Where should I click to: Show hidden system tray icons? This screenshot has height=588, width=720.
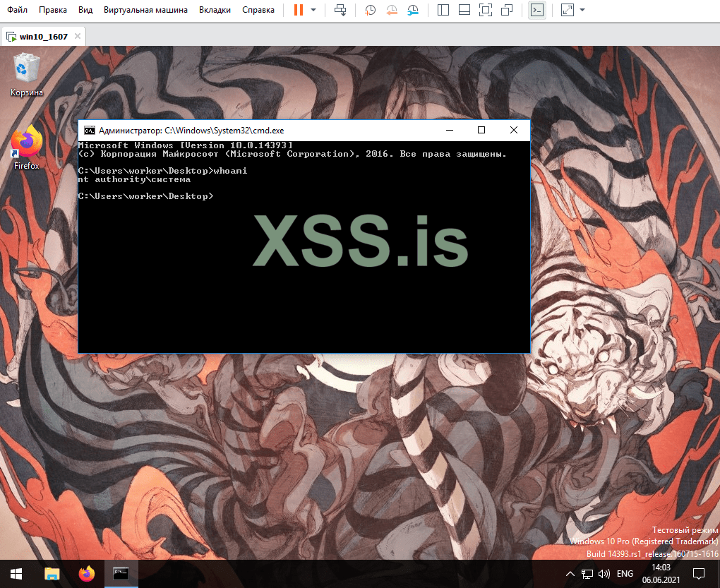tap(570, 574)
